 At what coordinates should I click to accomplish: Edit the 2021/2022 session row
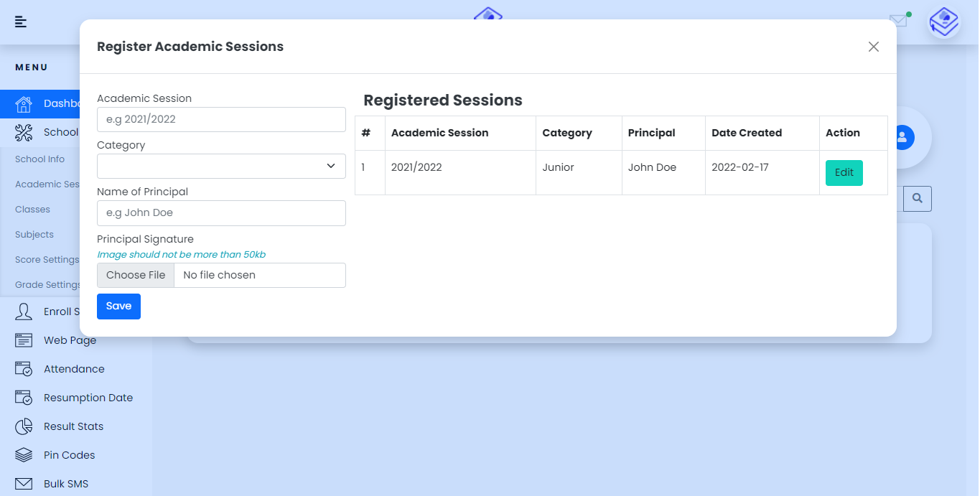[x=844, y=172]
